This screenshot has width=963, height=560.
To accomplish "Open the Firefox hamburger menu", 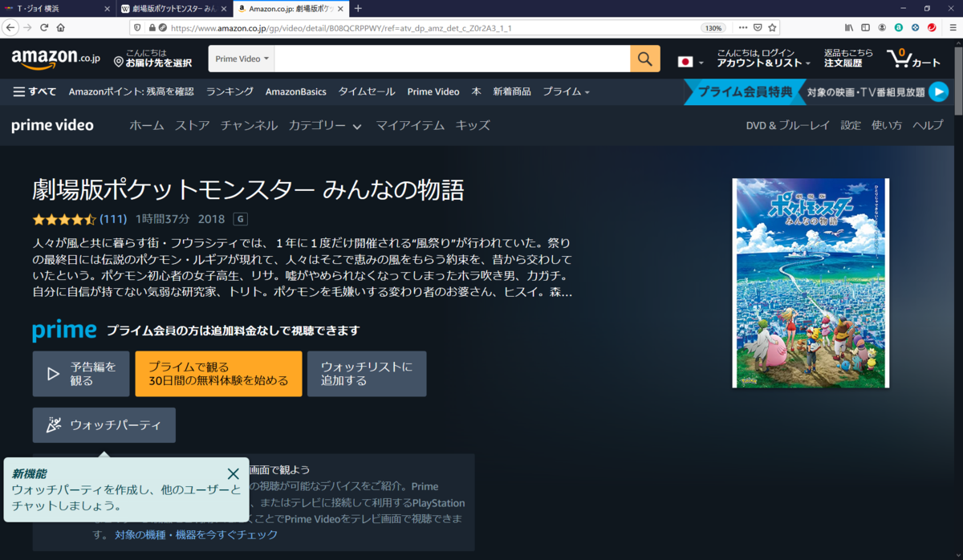I will tap(951, 27).
